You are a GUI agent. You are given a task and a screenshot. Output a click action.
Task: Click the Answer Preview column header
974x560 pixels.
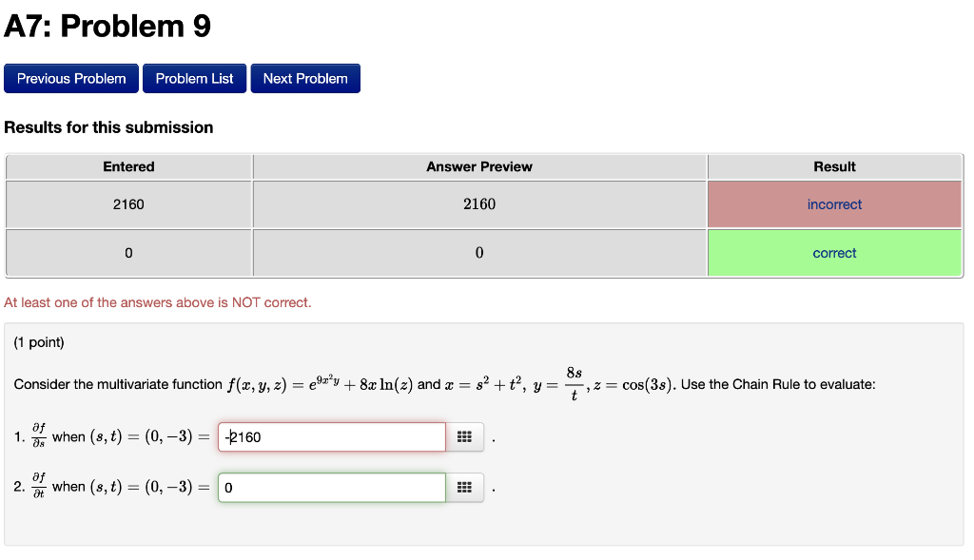(x=478, y=166)
